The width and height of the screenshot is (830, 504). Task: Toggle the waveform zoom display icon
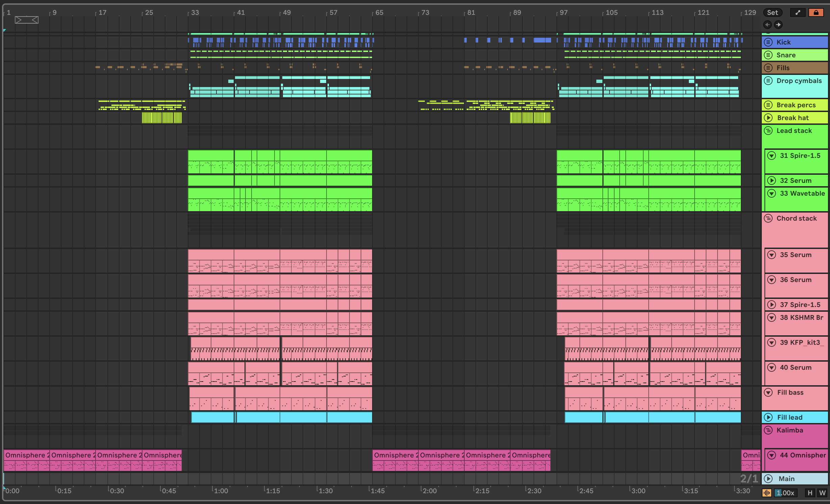click(x=767, y=493)
